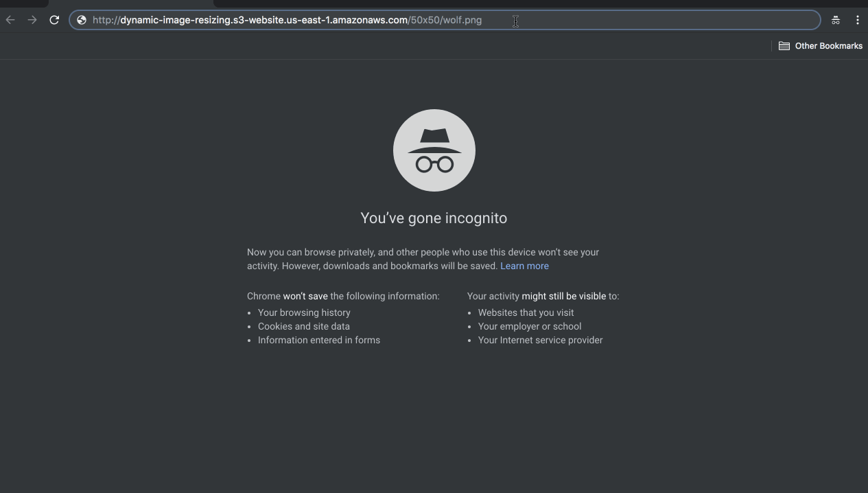The image size is (868, 493).
Task: Click "Your employer or school" list item
Action: click(x=529, y=326)
